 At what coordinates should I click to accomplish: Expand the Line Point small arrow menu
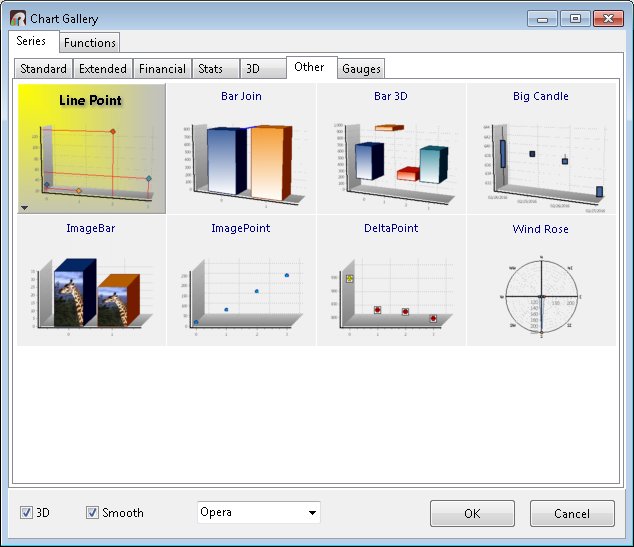(x=24, y=207)
